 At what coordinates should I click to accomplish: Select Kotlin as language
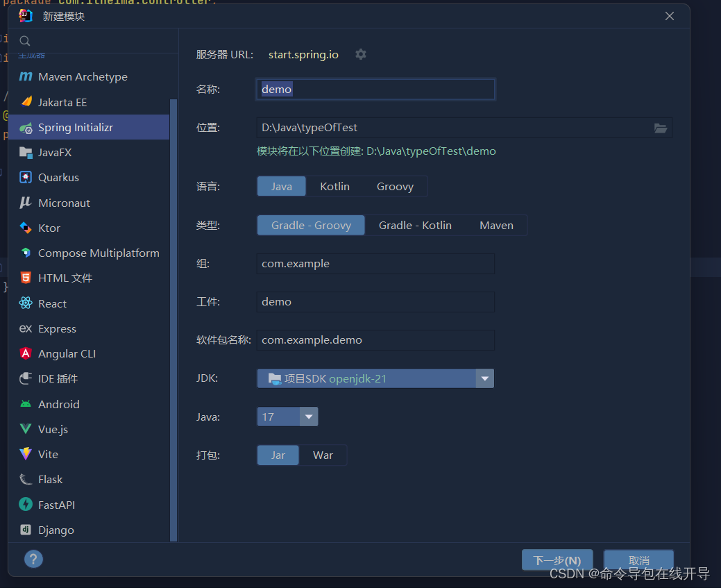tap(334, 186)
